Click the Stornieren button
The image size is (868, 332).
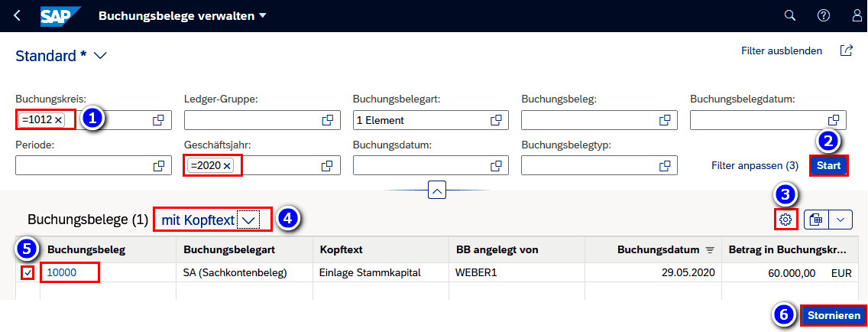(x=833, y=316)
